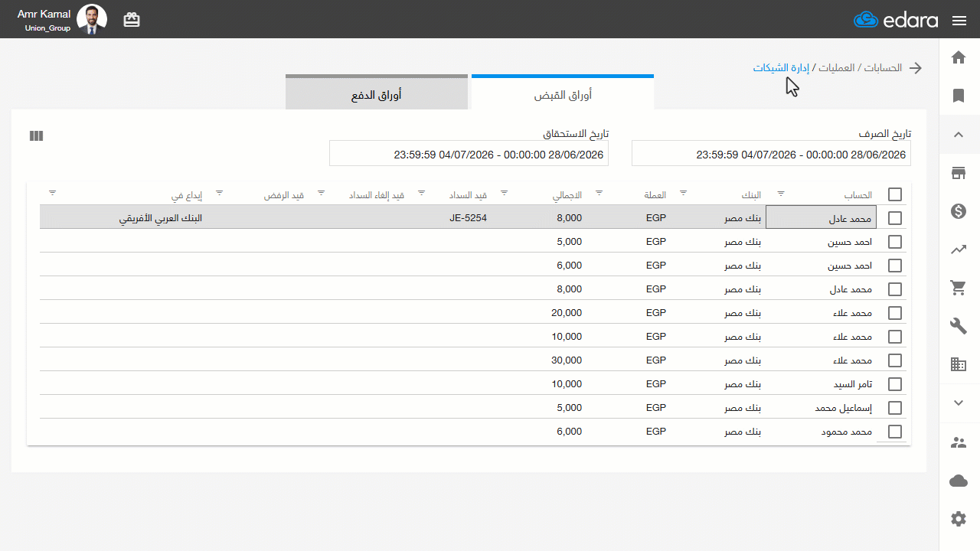Click the إدارة الشيكات breadcrumb link
Viewport: 980px width, 551px height.
[x=781, y=67]
